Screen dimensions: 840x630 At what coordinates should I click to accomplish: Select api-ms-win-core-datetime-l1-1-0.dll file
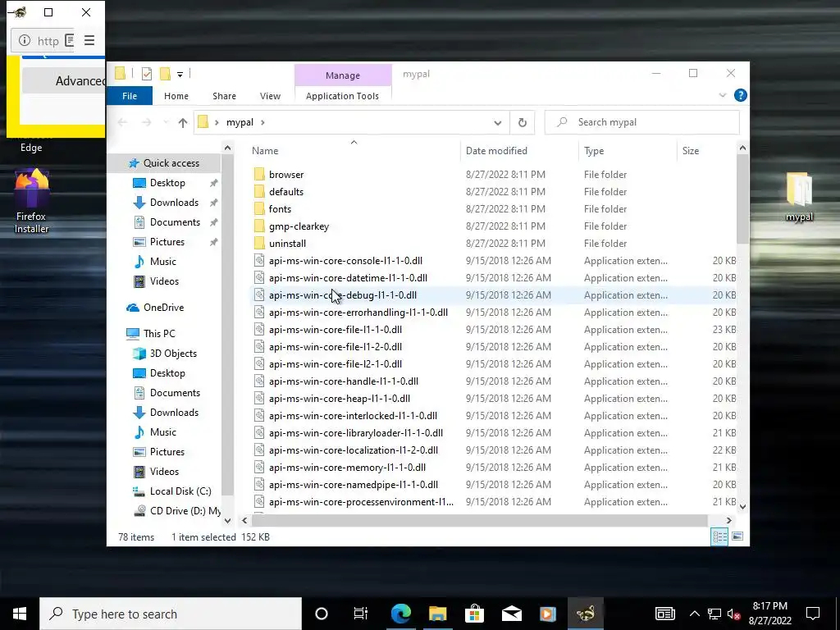[348, 278]
